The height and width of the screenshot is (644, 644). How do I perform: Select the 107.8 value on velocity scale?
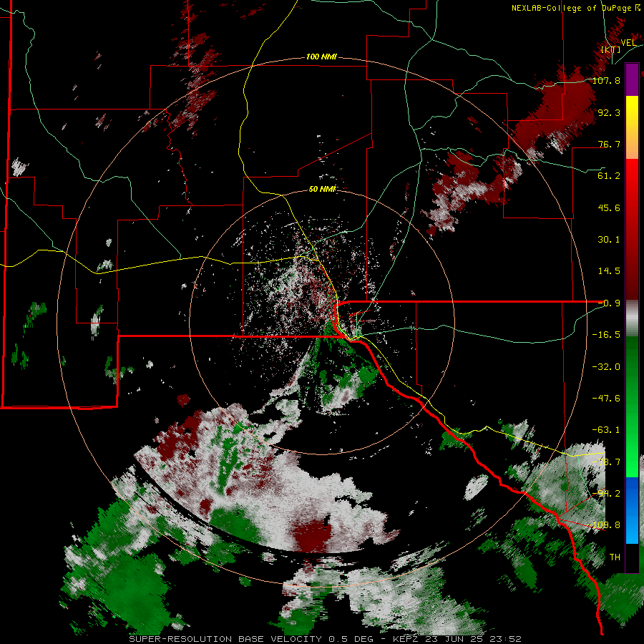(x=606, y=80)
